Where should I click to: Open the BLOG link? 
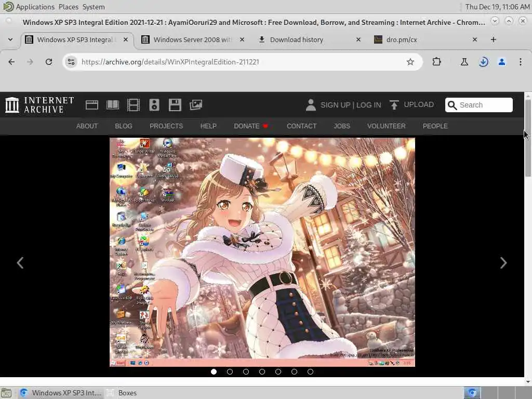pyautogui.click(x=124, y=126)
